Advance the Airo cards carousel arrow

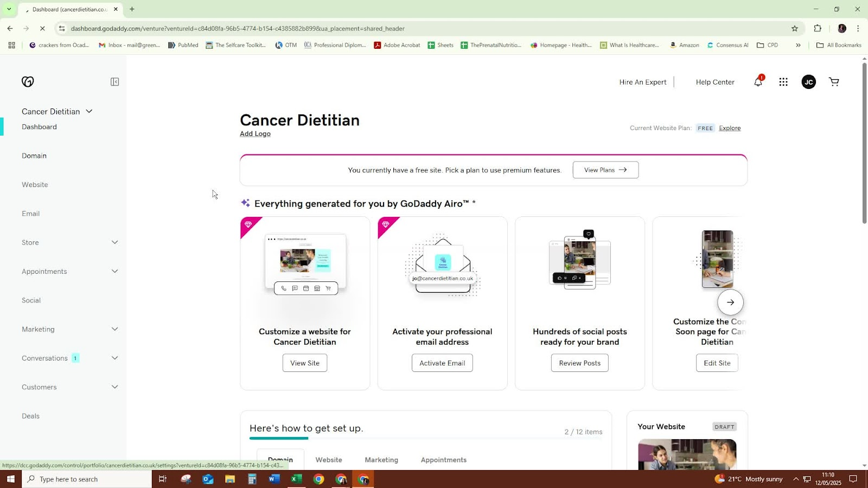click(x=730, y=302)
